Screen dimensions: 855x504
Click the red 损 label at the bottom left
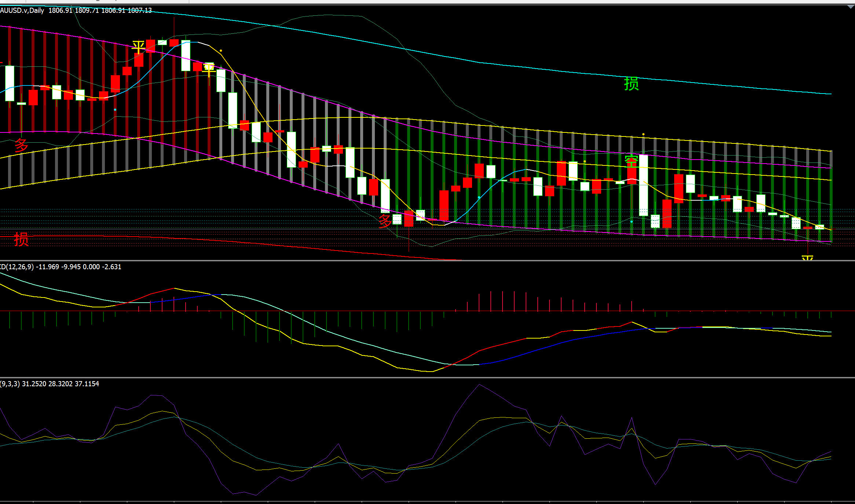[x=21, y=239]
